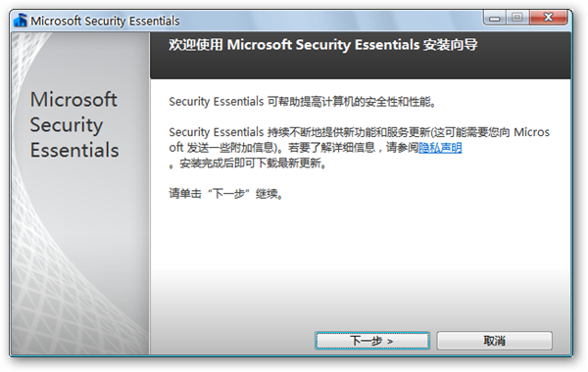The image size is (588, 372).
Task: Click the instruction 请单击“下一步”继续
Action: 226,194
